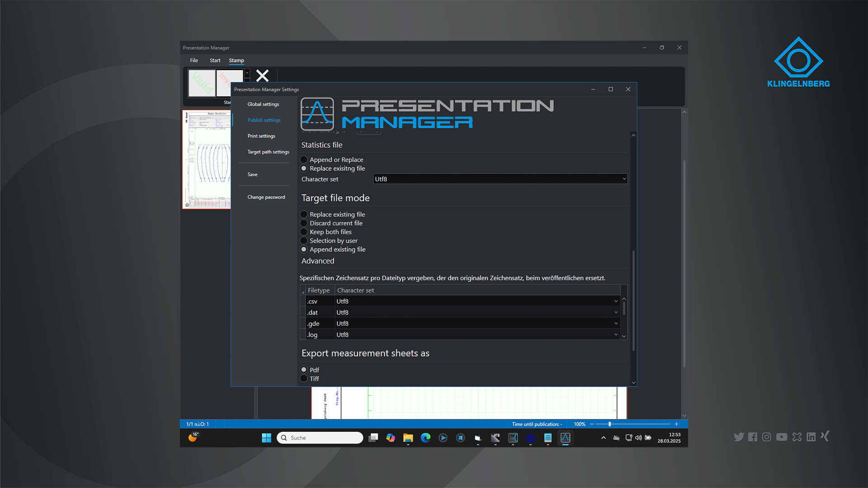868x488 pixels.
Task: Click the Character set column header
Action: click(477, 290)
